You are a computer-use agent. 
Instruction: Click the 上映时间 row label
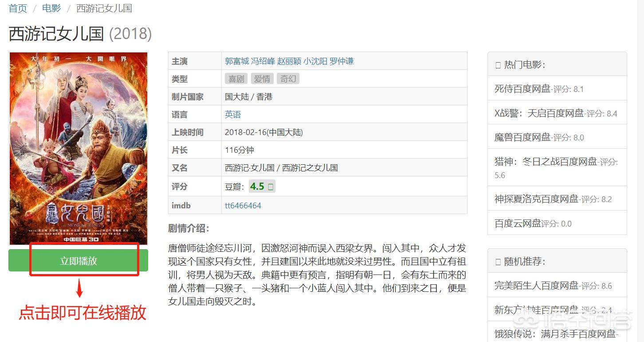(188, 132)
